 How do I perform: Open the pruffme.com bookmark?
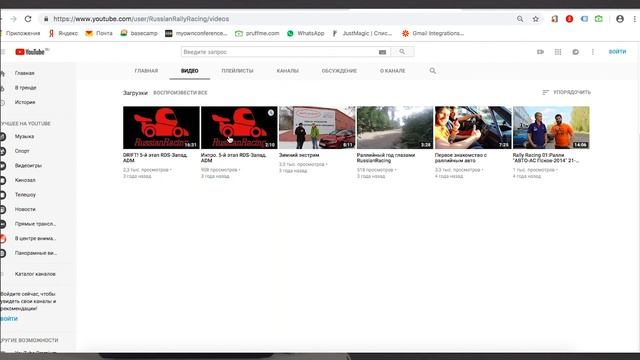pos(257,33)
